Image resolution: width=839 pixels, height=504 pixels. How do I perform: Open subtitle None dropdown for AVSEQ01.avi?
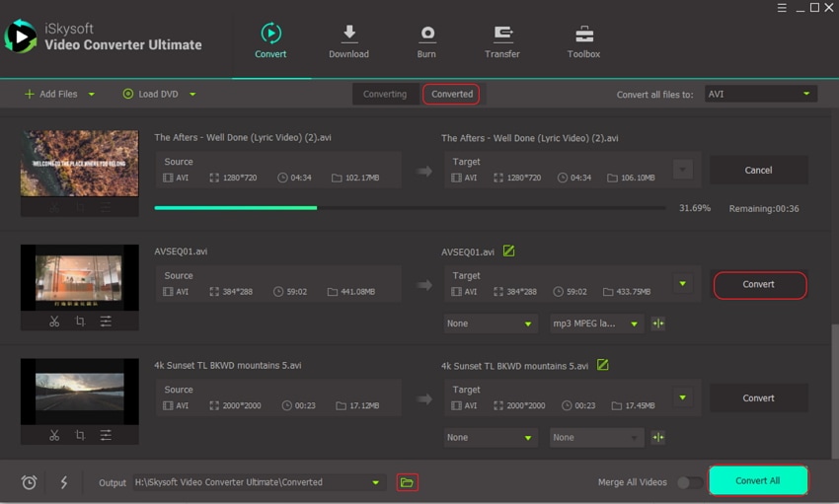click(491, 324)
